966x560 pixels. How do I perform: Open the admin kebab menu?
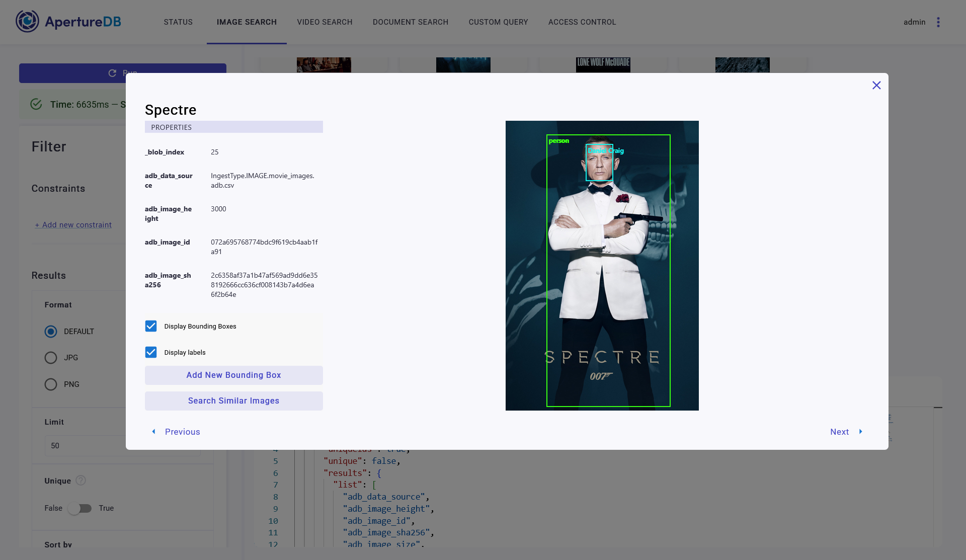point(938,22)
